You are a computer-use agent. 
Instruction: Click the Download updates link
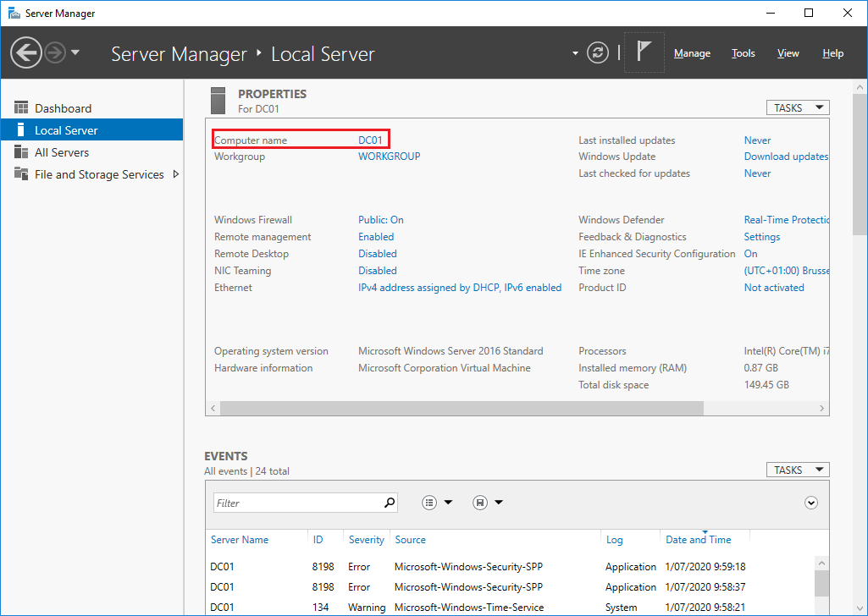786,156
